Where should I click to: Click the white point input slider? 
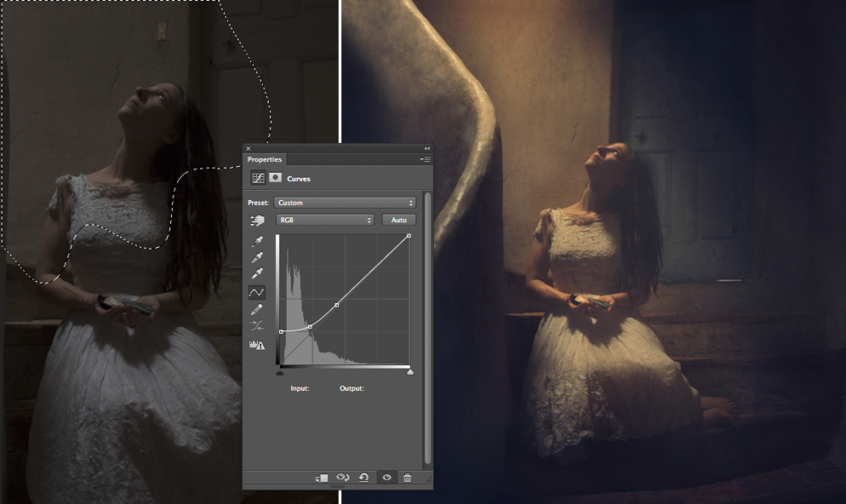tap(410, 373)
